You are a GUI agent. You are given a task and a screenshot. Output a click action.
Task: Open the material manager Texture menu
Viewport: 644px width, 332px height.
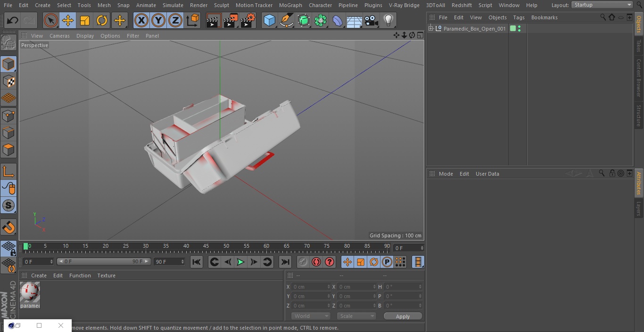(x=107, y=275)
